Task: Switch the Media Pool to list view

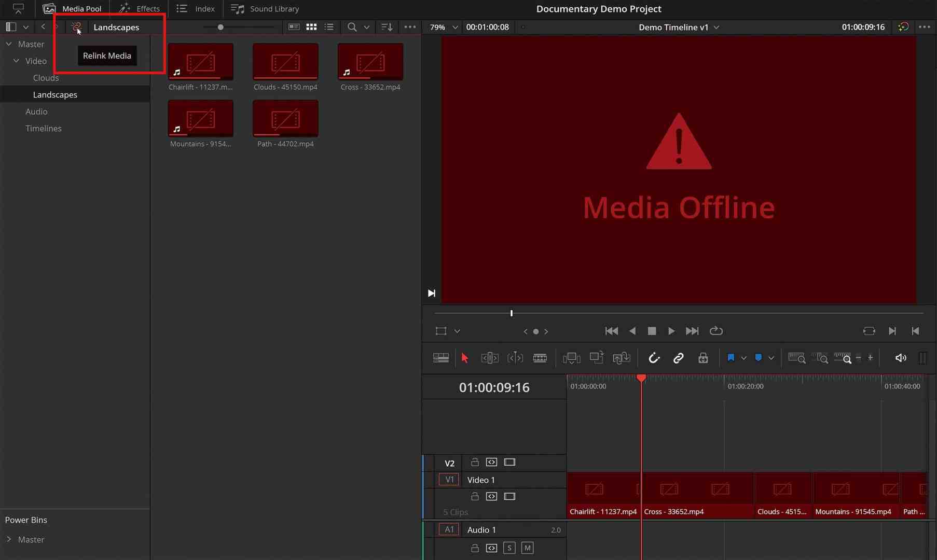Action: [329, 27]
